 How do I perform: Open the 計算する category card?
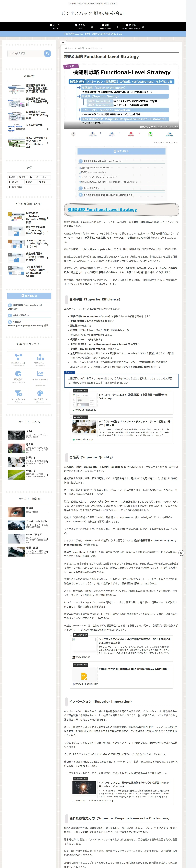point(29,461)
